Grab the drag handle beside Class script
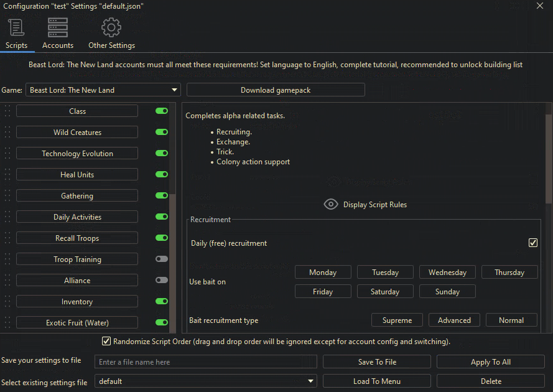 coord(7,111)
